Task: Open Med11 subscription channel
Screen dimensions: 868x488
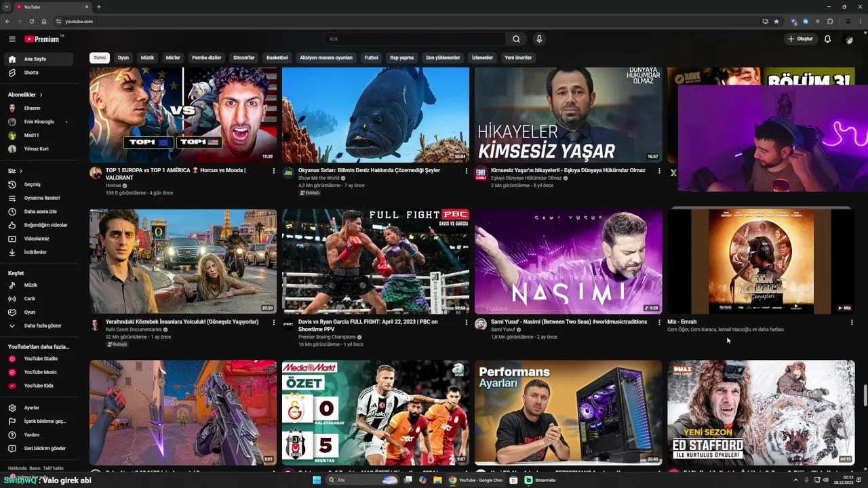Action: click(38, 135)
